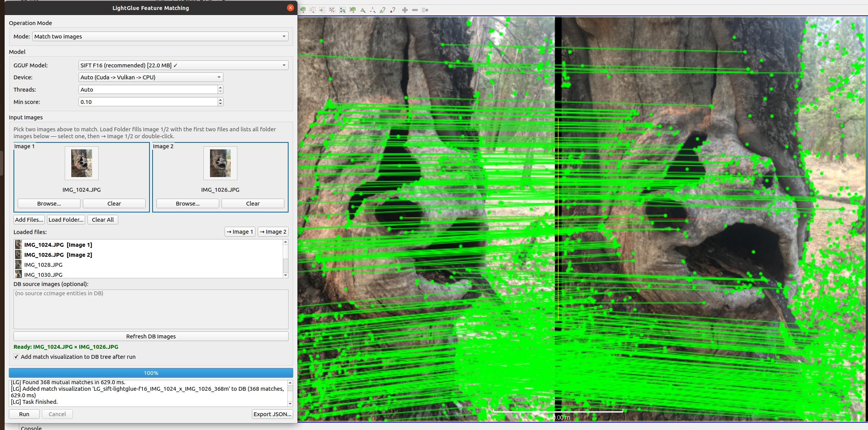868x430 pixels.
Task: Click the gray minus toolbar icon
Action: (415, 10)
